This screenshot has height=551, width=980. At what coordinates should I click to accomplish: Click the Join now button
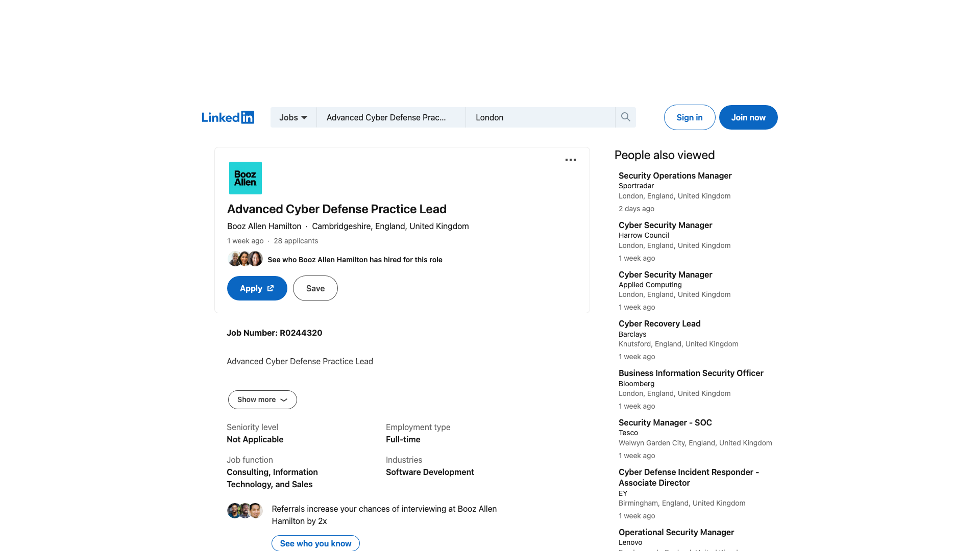point(748,117)
